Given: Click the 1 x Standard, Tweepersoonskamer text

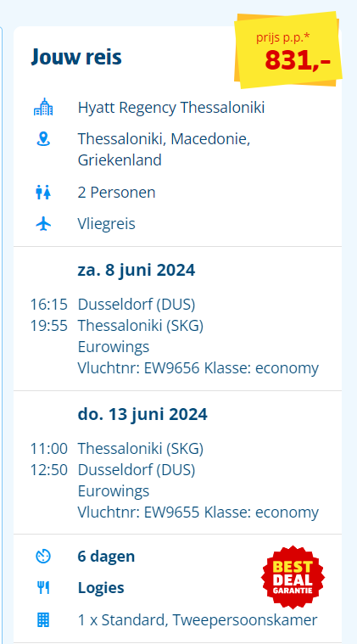Looking at the screenshot, I should click(x=198, y=619).
